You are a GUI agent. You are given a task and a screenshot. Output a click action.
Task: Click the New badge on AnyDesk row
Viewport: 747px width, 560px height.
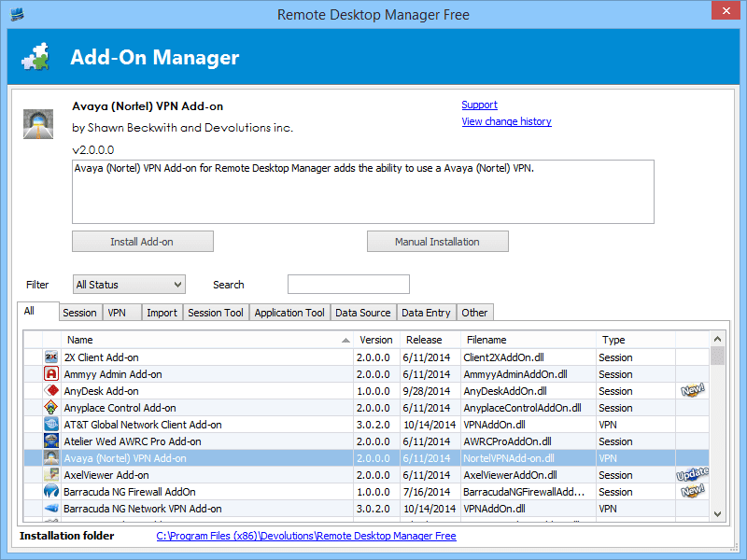tap(692, 390)
